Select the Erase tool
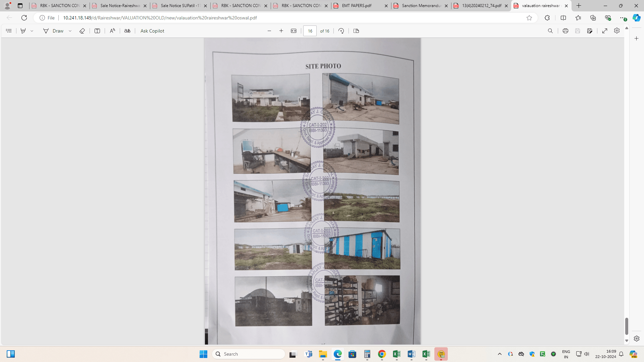This screenshot has height=362, width=644. [x=82, y=31]
